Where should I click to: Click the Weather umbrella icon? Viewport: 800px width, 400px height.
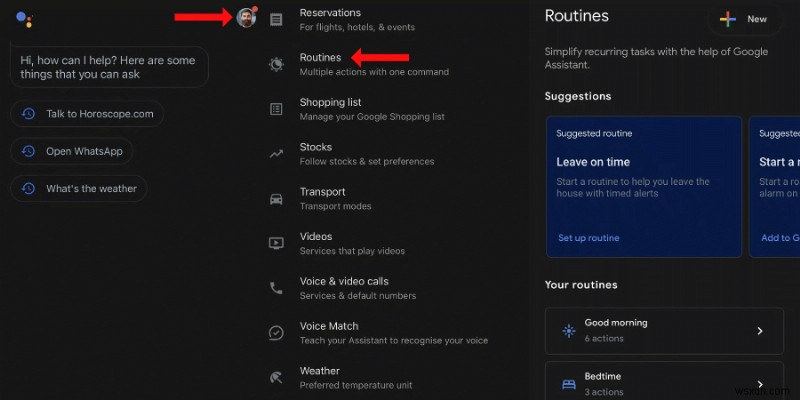click(x=276, y=377)
